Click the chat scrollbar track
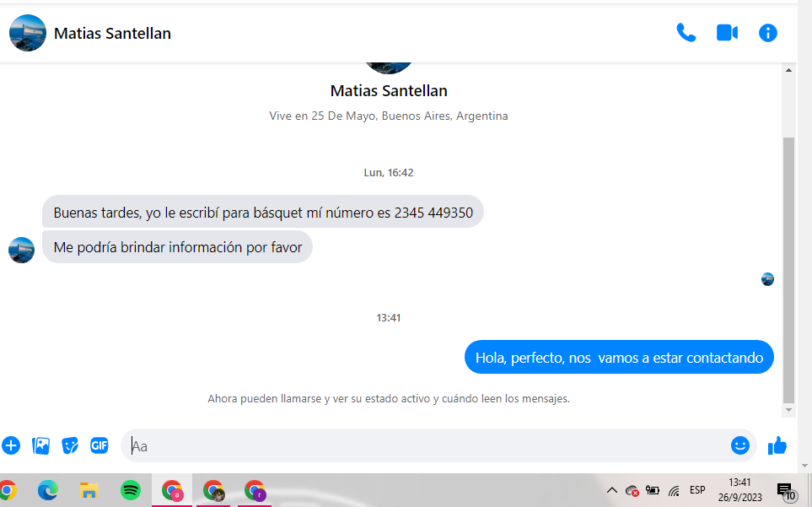Viewport: 812px width, 507px height. click(x=788, y=240)
